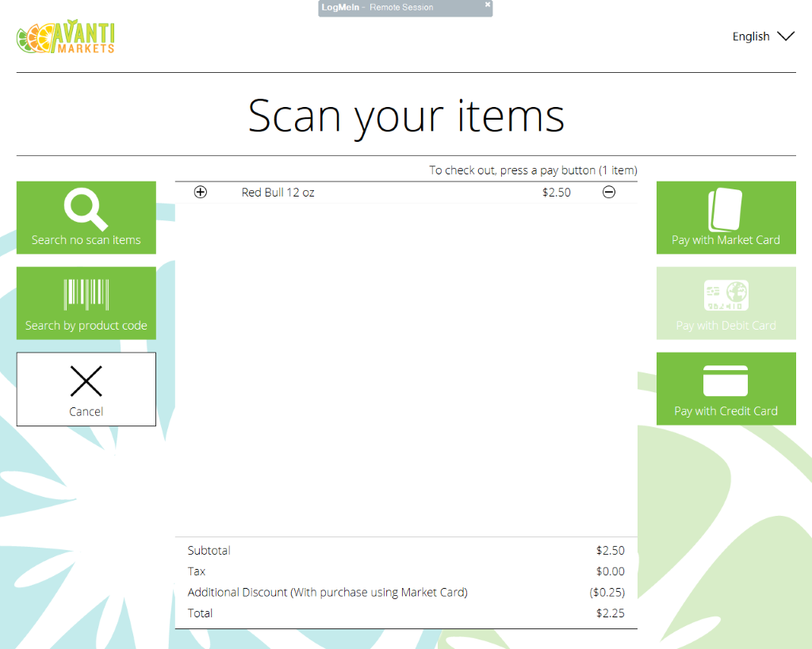
Task: Click the LogMeIn Remote Session title
Action: pos(377,8)
